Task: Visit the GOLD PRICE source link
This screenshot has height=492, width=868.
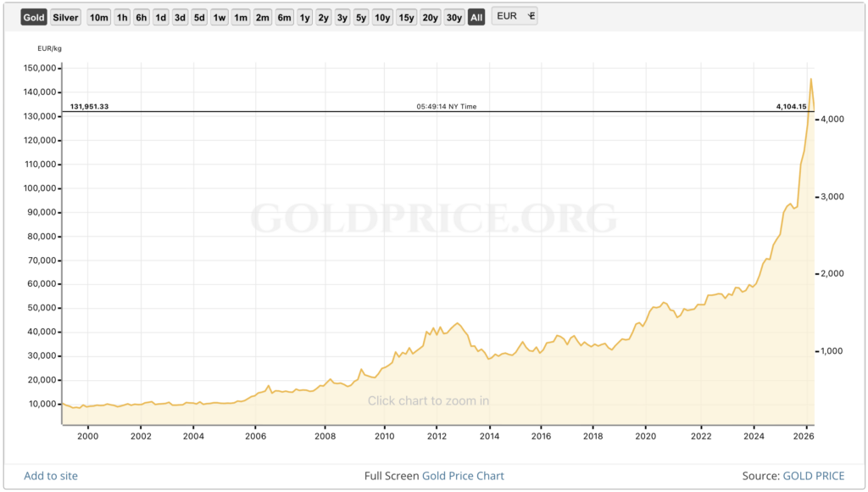Action: tap(813, 476)
